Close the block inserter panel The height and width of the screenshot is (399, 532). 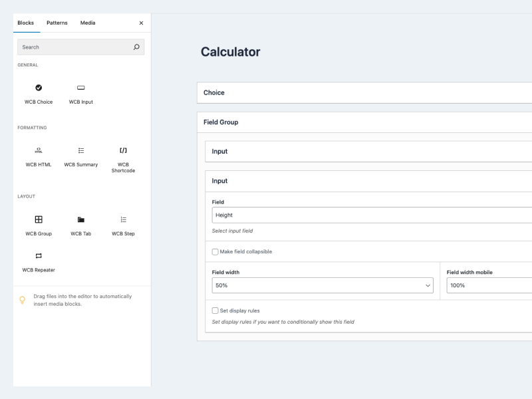click(141, 23)
